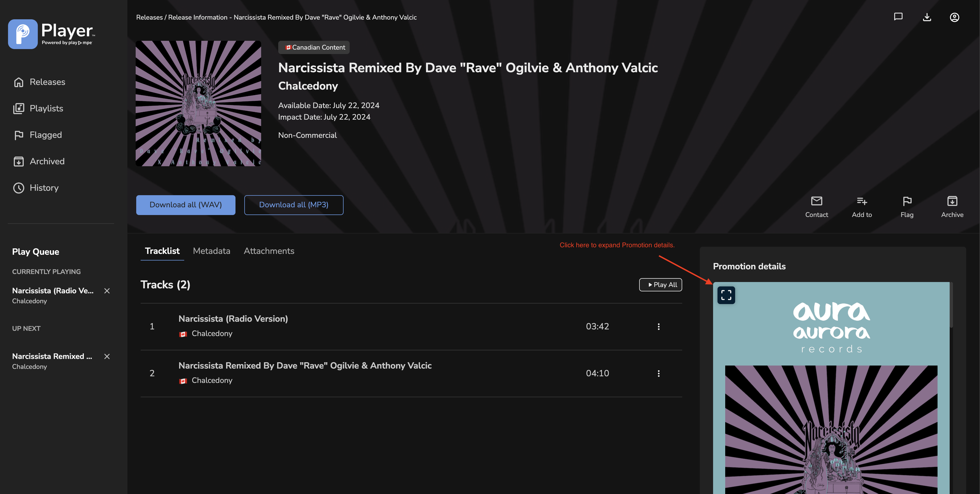Click the Canadian Content badge

pyautogui.click(x=314, y=47)
